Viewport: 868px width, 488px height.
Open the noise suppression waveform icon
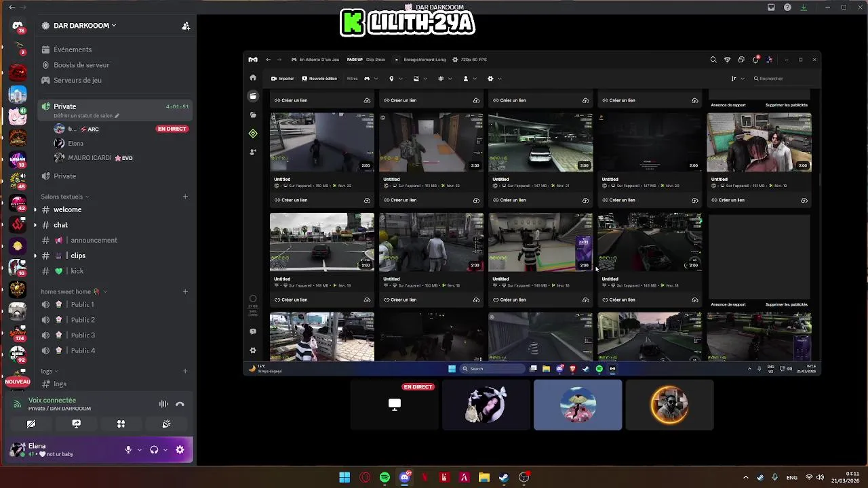pos(163,404)
